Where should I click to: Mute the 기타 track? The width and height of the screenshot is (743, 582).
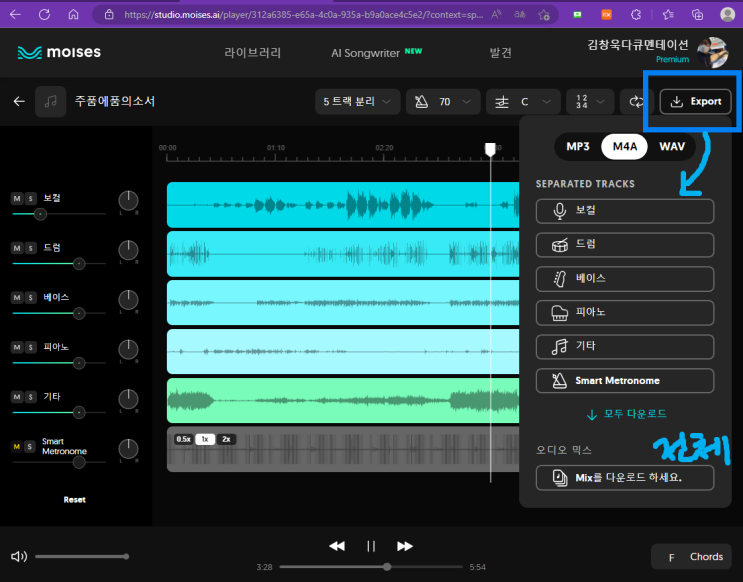click(x=17, y=397)
